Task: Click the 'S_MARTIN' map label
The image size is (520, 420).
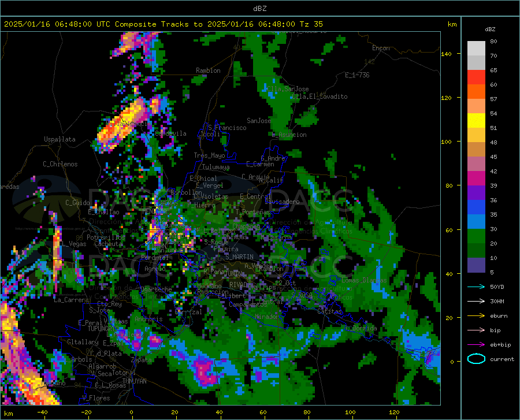Action: [239, 257]
